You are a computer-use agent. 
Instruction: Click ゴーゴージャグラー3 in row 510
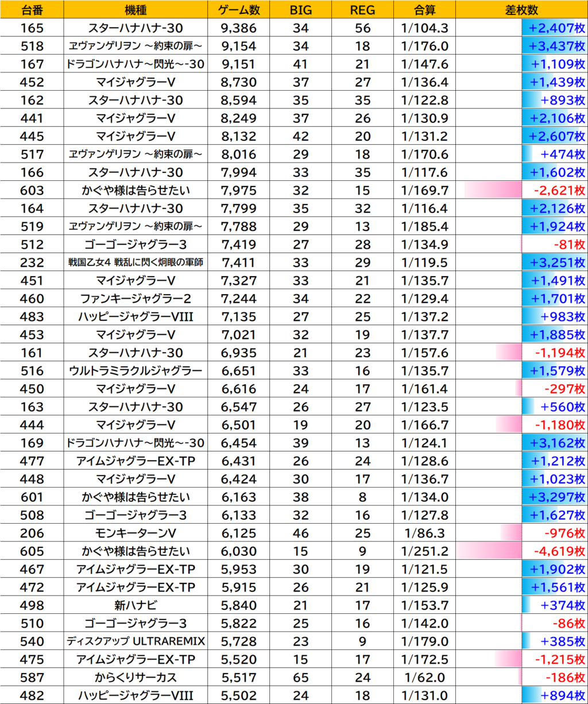click(136, 622)
